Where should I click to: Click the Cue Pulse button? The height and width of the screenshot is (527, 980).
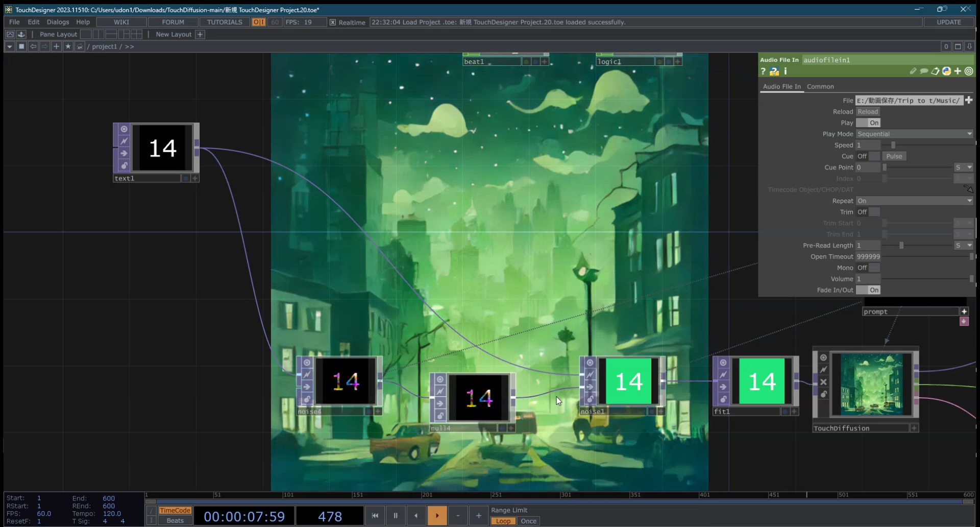(x=894, y=156)
